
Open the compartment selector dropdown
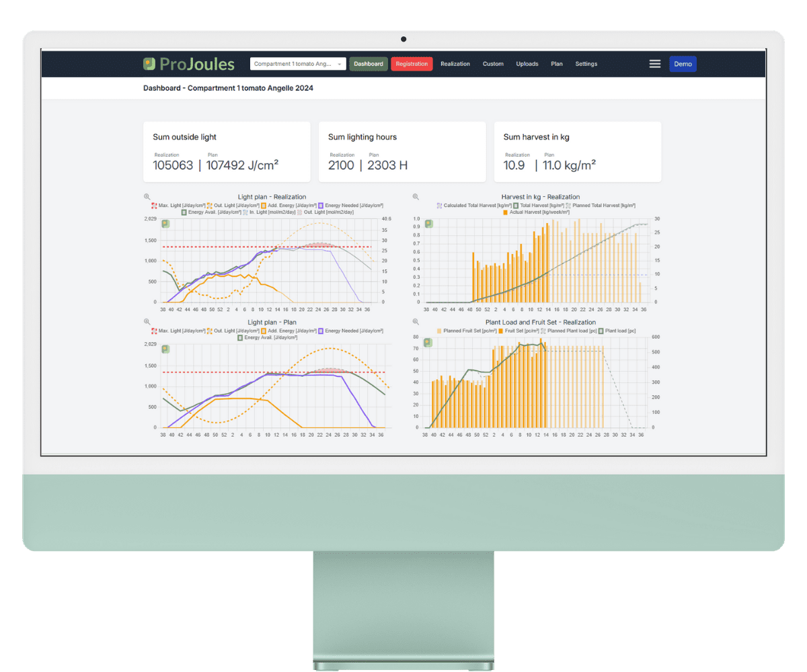[298, 64]
